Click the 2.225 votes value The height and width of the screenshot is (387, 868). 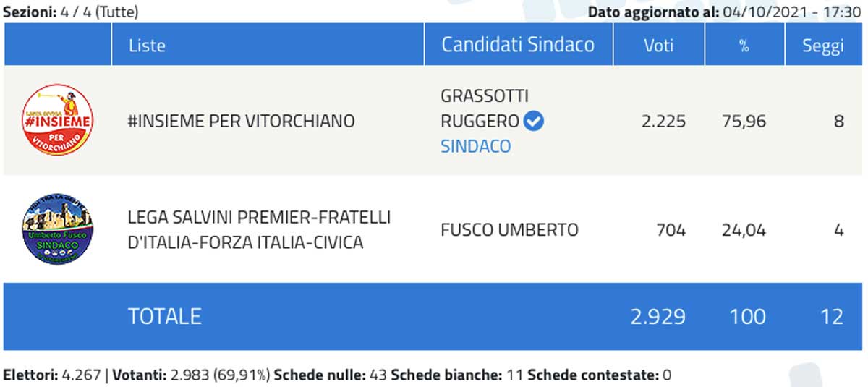point(665,121)
